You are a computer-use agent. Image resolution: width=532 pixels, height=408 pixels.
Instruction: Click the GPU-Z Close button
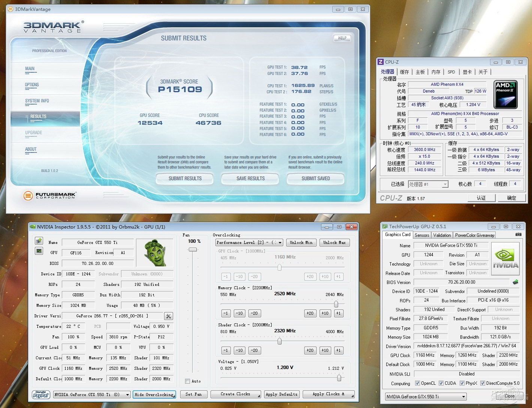510,396
